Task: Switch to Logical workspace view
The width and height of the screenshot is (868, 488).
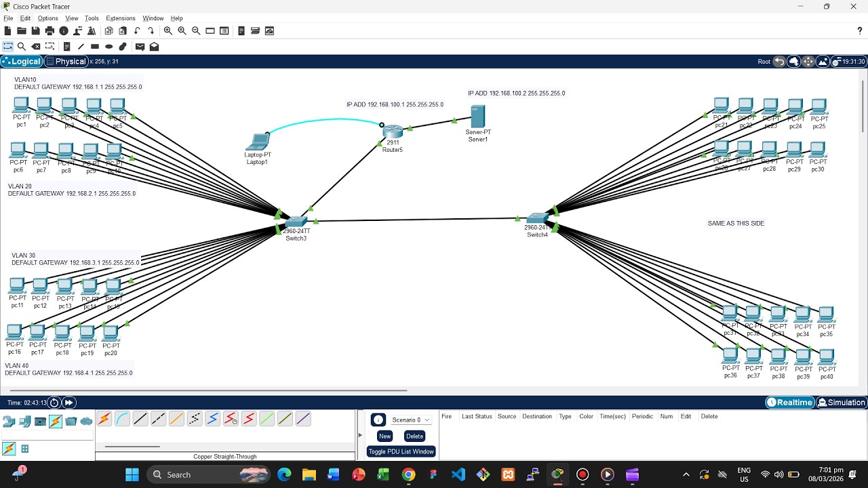Action: point(21,62)
